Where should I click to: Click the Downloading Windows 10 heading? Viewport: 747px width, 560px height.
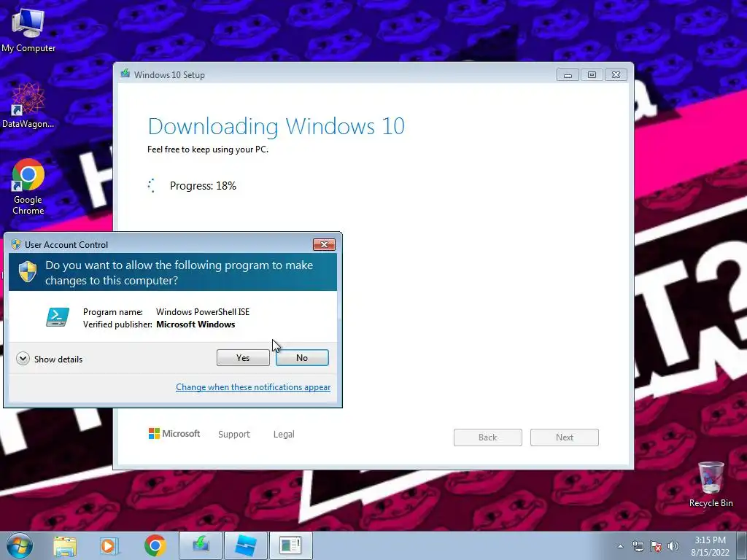tap(276, 126)
